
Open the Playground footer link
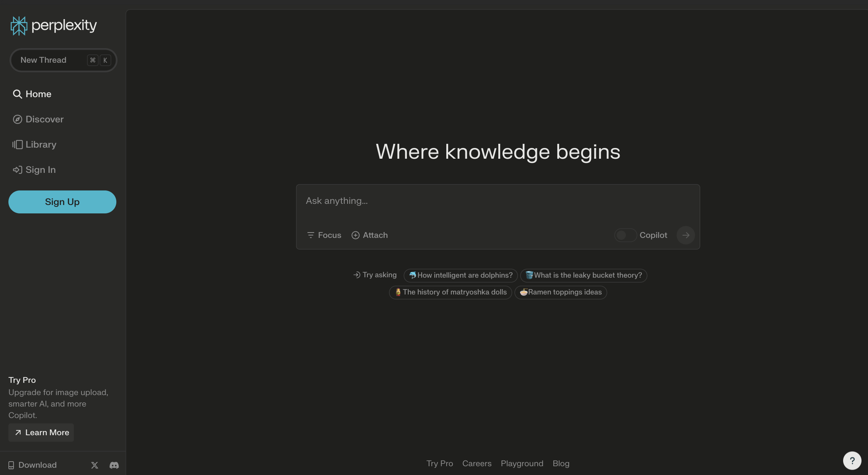click(x=522, y=464)
